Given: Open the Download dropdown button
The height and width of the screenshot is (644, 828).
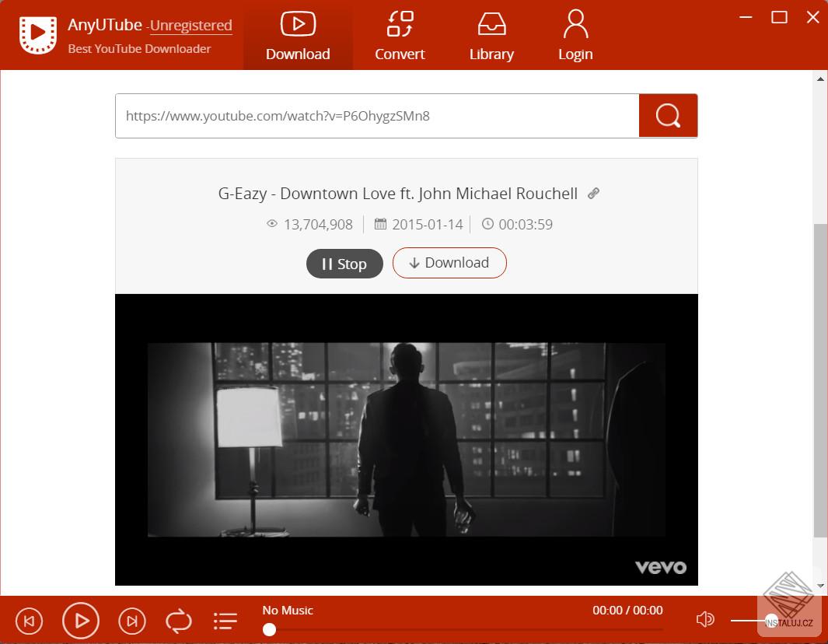Looking at the screenshot, I should pyautogui.click(x=449, y=263).
